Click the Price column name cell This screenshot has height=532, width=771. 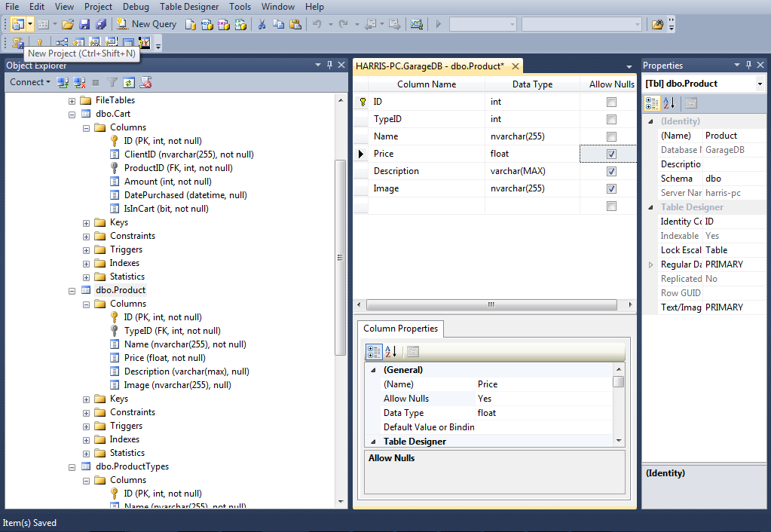(427, 154)
